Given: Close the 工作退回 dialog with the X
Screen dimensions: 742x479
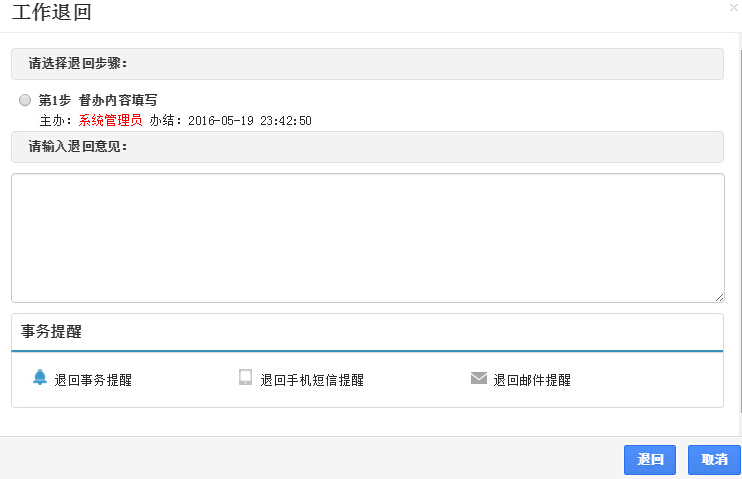Looking at the screenshot, I should [734, 8].
